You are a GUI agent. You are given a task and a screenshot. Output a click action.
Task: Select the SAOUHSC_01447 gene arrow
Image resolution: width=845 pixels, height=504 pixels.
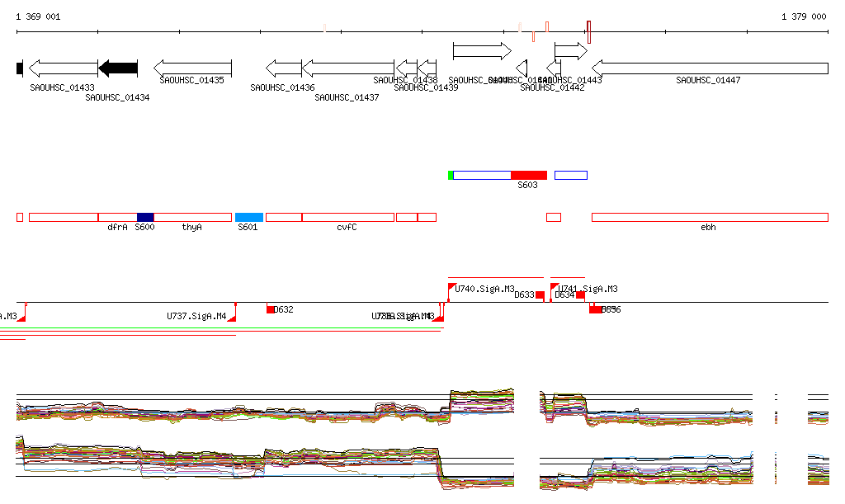[x=710, y=68]
